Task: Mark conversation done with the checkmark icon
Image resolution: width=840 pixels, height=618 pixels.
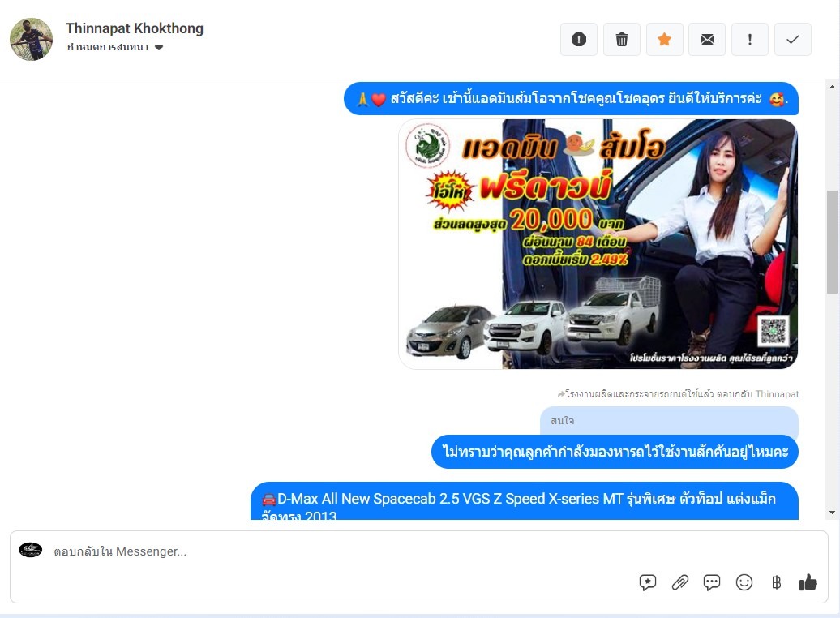Action: (793, 39)
